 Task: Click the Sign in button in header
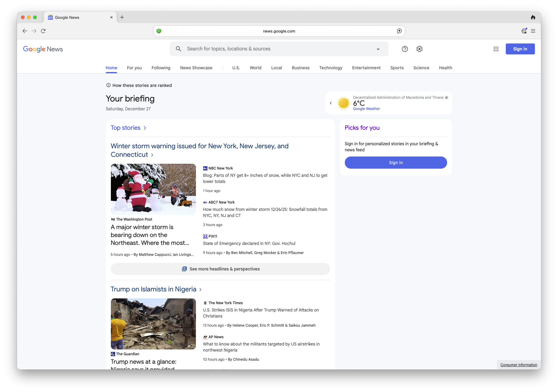(x=520, y=49)
